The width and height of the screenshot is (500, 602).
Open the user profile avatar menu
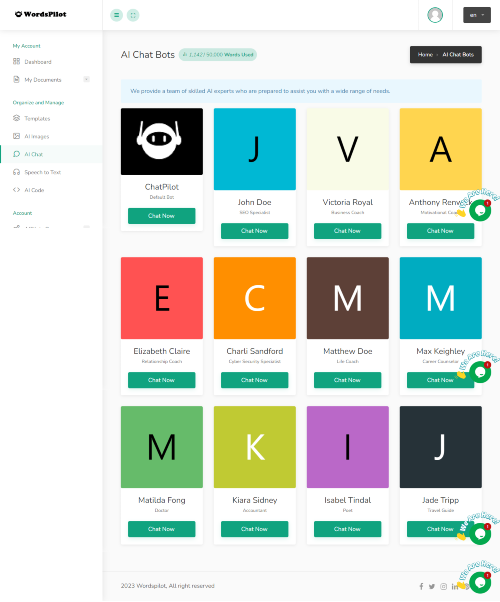435,15
